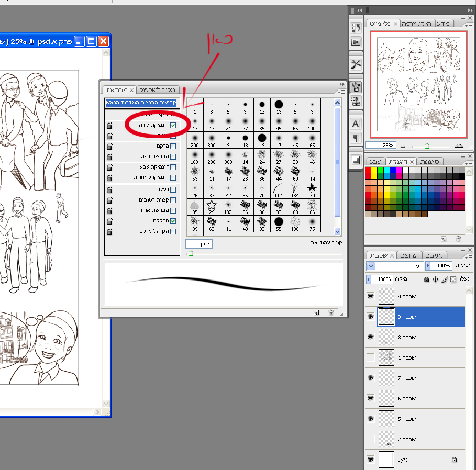This screenshot has width=476, height=470.
Task: Select the leaf brush preset 95
Action: pyautogui.click(x=195, y=207)
